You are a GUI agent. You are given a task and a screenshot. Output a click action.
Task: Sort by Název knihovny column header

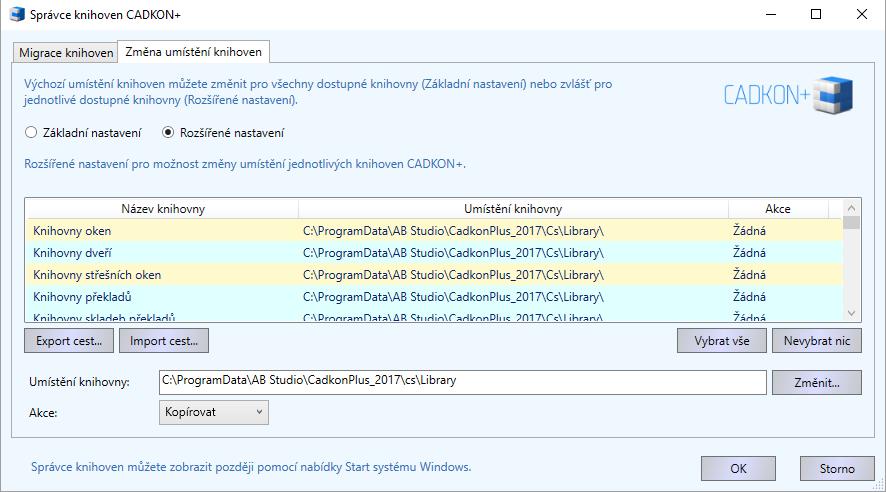[x=163, y=209]
